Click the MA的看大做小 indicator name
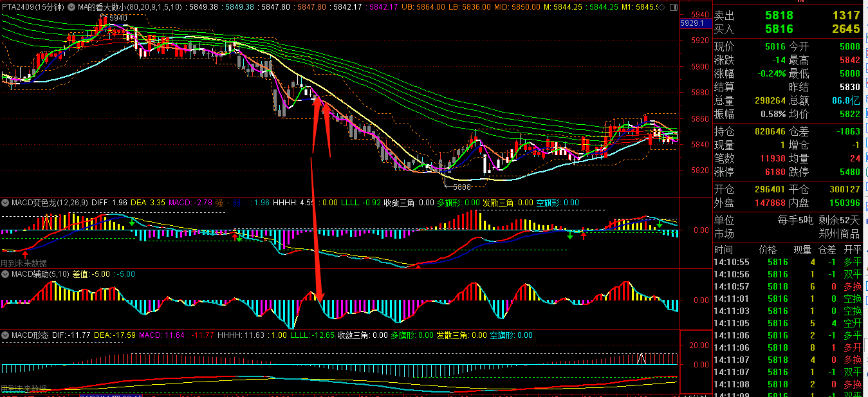This screenshot has height=397, width=868. point(102,6)
